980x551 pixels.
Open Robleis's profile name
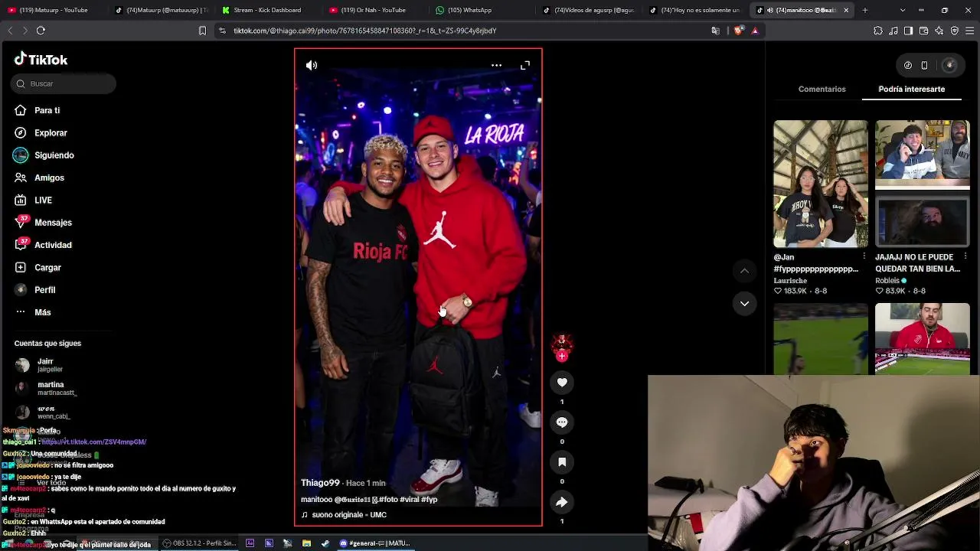pos(887,281)
